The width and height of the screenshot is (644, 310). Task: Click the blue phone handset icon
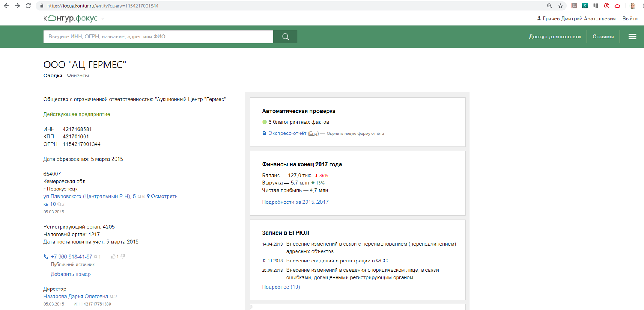click(x=46, y=257)
